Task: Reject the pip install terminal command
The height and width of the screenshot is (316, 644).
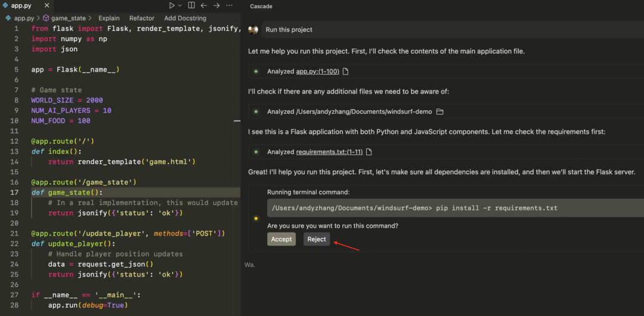Action: pyautogui.click(x=317, y=239)
